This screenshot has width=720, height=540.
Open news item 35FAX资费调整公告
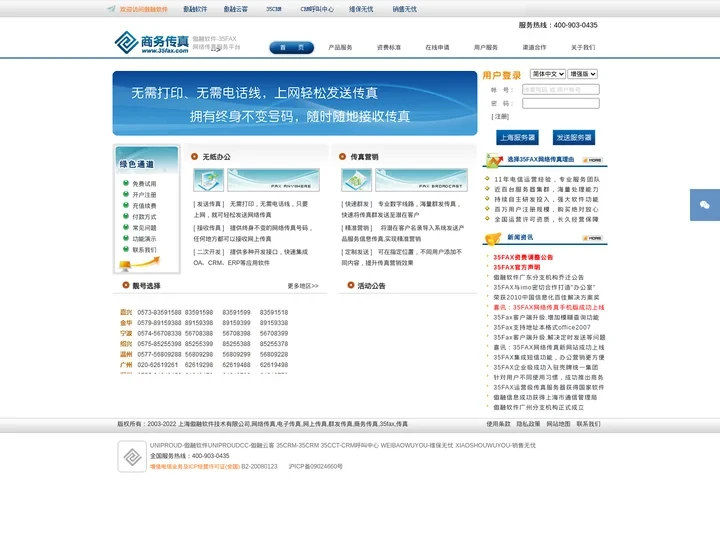523,257
